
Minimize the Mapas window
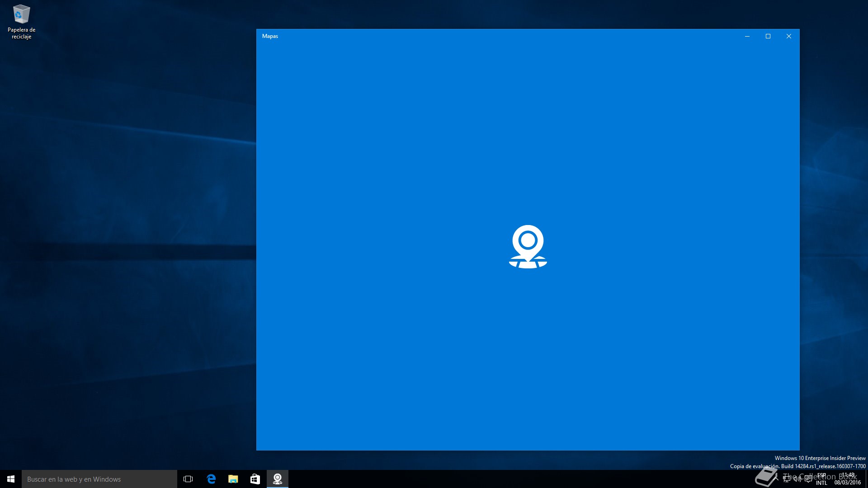click(x=747, y=36)
